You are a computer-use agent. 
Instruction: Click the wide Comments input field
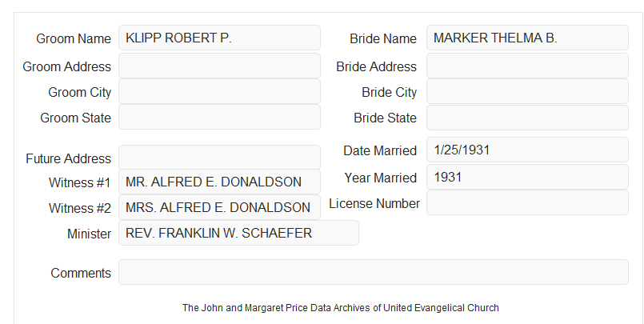[374, 272]
